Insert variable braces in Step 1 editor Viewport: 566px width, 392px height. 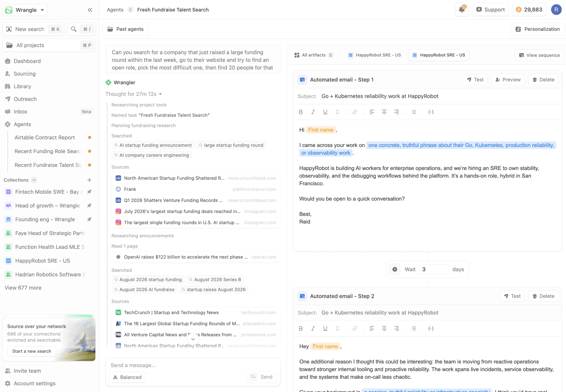(431, 112)
